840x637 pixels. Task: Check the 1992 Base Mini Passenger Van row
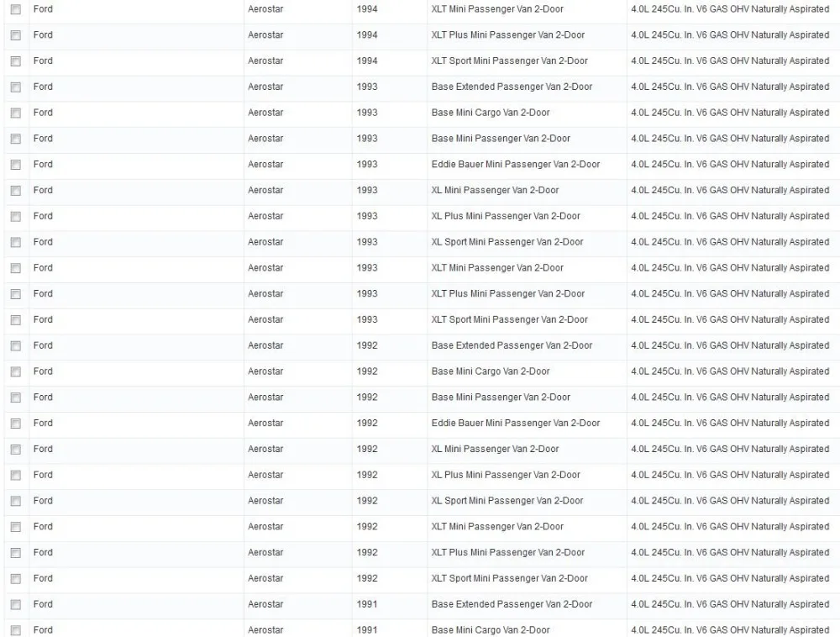15,397
